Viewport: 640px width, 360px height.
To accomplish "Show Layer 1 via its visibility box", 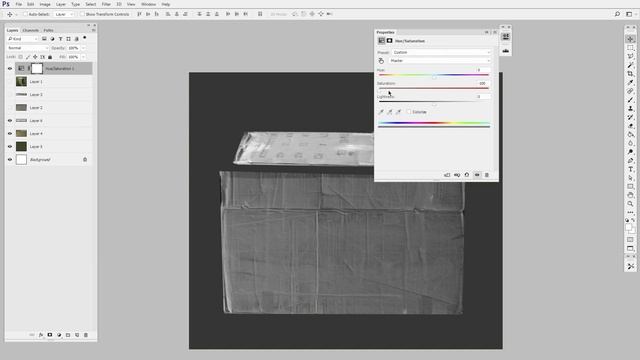I will (x=10, y=82).
